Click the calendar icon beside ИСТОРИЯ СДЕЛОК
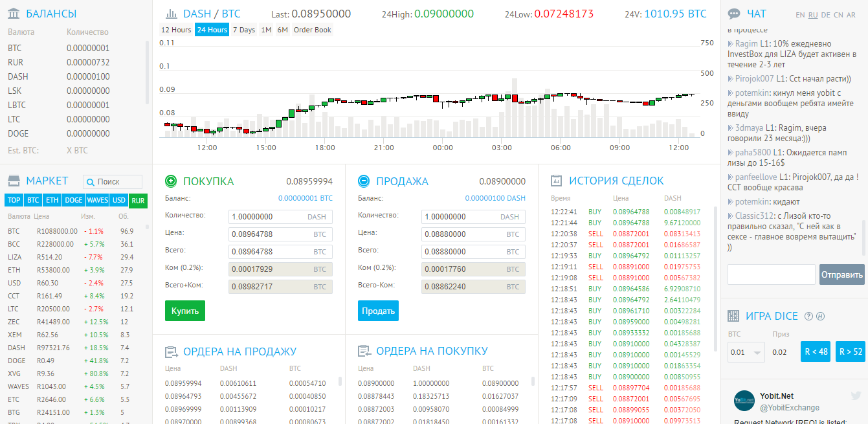Viewport: 868px width, 424px height. (x=555, y=181)
